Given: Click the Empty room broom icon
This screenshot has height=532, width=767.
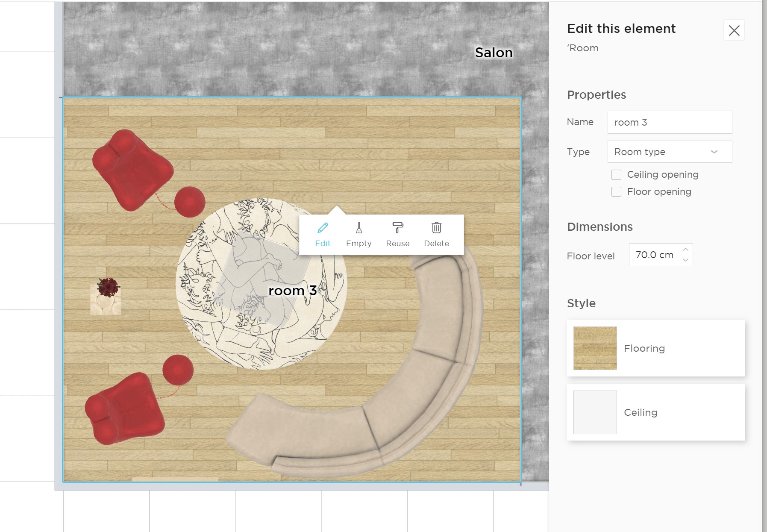Looking at the screenshot, I should [359, 228].
